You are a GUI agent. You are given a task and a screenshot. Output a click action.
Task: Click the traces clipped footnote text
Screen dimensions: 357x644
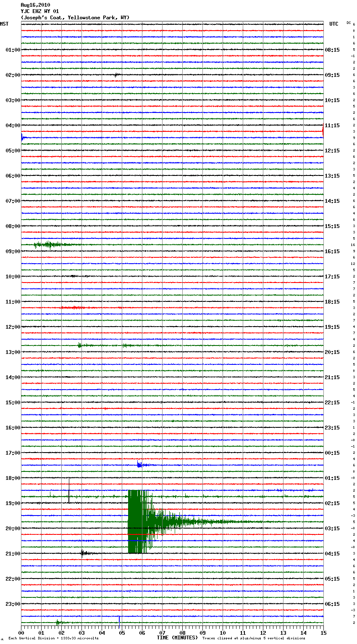pyautogui.click(x=254, y=639)
